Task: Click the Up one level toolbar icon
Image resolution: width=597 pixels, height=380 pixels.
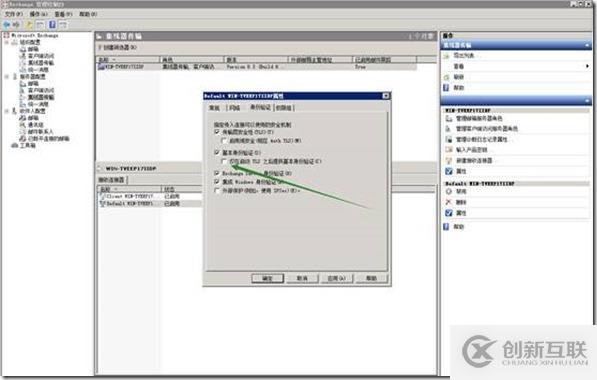Action: 29,25
